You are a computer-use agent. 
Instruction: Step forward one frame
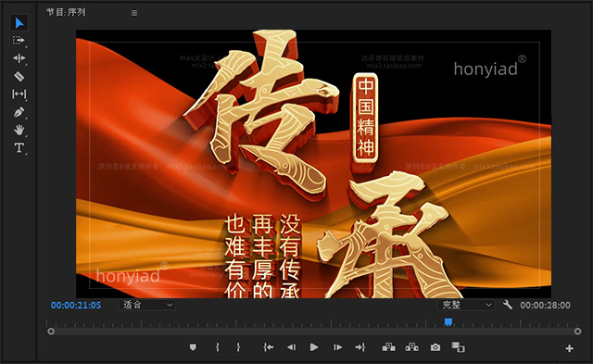coord(337,347)
